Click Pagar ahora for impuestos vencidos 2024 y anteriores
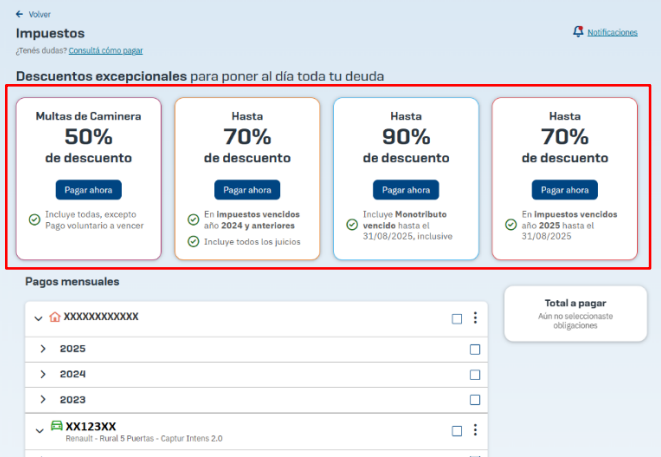This screenshot has height=457, width=661. pos(247,190)
